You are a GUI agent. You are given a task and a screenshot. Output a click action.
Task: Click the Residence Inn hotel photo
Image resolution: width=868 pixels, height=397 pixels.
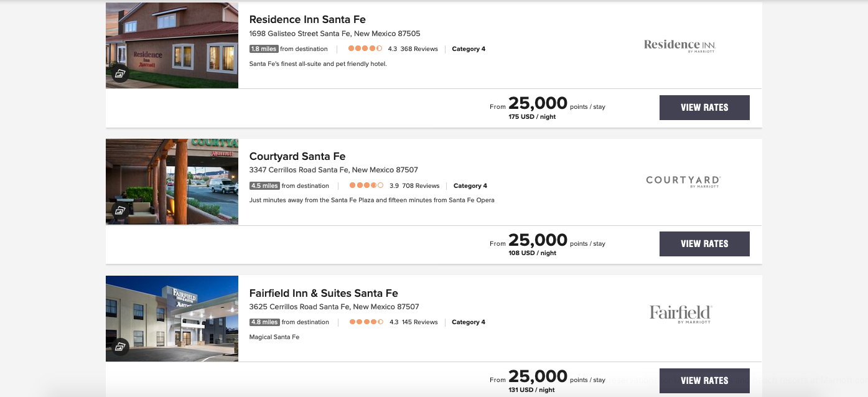(180, 40)
